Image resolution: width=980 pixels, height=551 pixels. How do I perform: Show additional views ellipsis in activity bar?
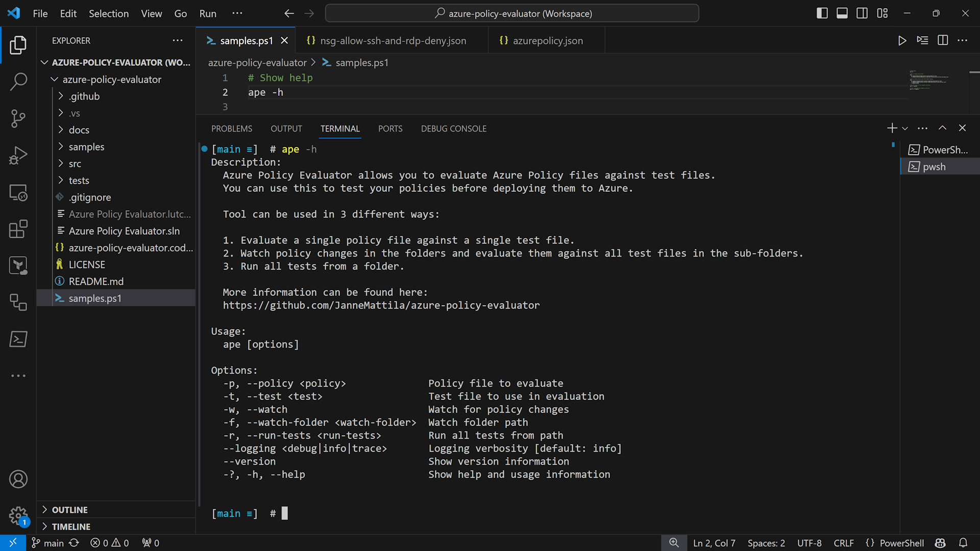[18, 375]
